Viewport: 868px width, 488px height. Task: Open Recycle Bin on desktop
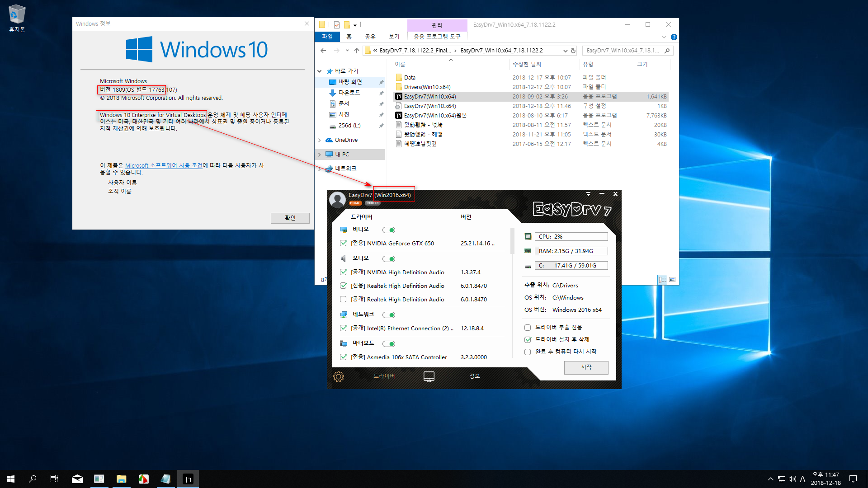[17, 19]
